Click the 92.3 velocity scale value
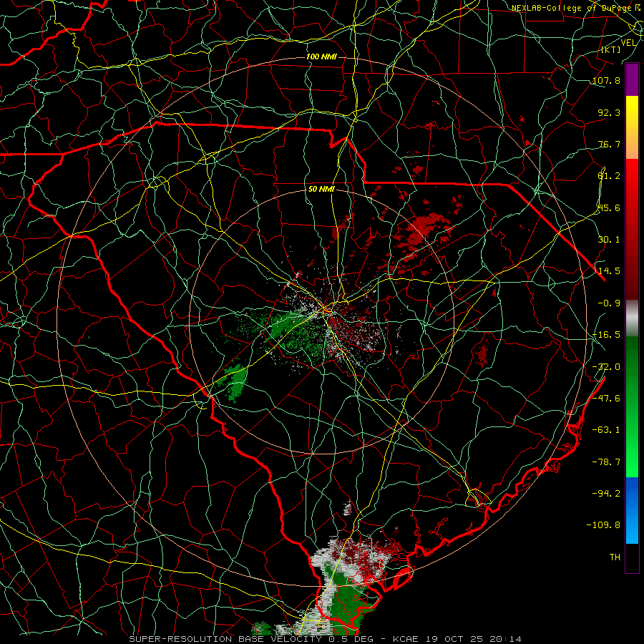The height and width of the screenshot is (644, 644). (609, 112)
